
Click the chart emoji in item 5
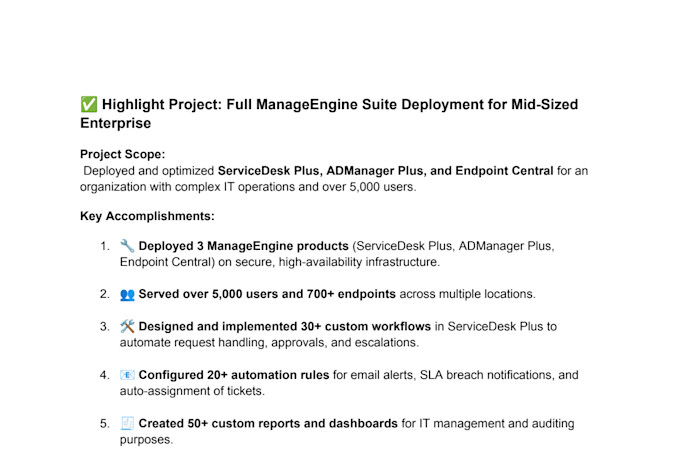click(x=127, y=423)
